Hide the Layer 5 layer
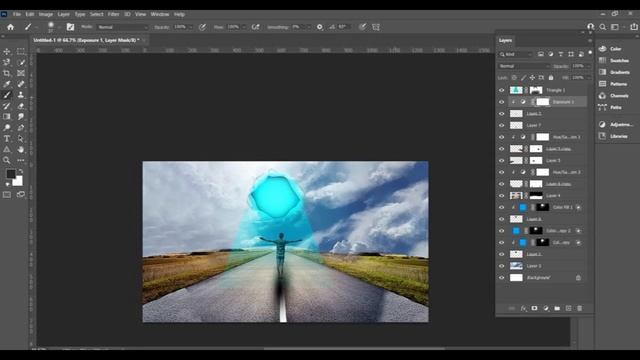 tap(502, 160)
